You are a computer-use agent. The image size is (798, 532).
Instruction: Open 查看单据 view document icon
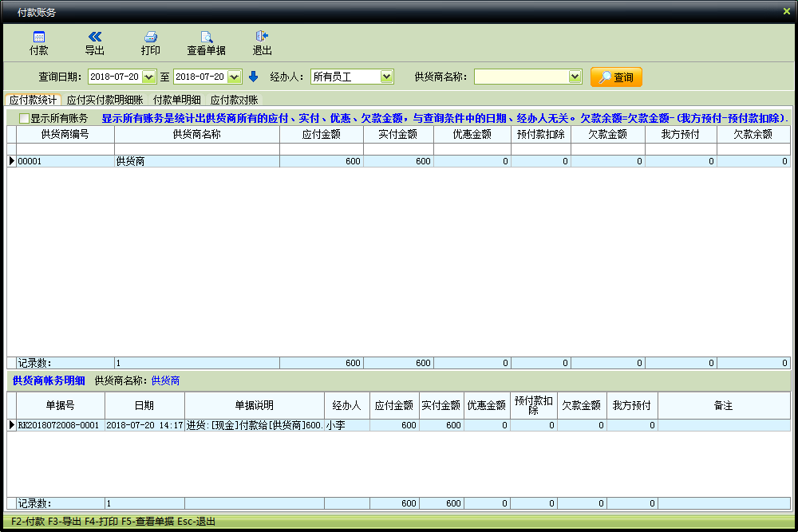(x=206, y=37)
